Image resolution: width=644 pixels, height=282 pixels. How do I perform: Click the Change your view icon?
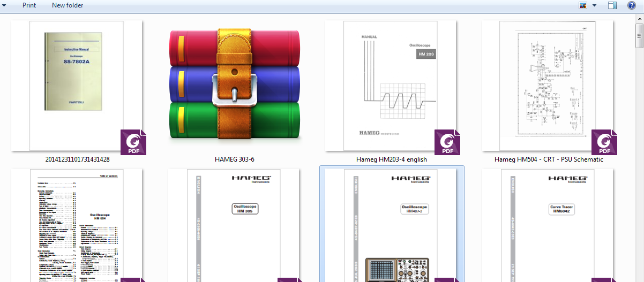[583, 5]
